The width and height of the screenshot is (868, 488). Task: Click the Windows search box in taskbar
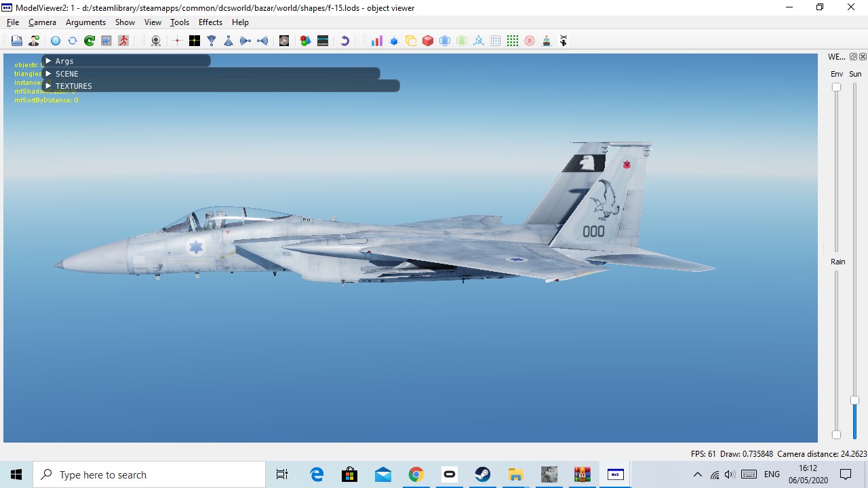click(149, 474)
